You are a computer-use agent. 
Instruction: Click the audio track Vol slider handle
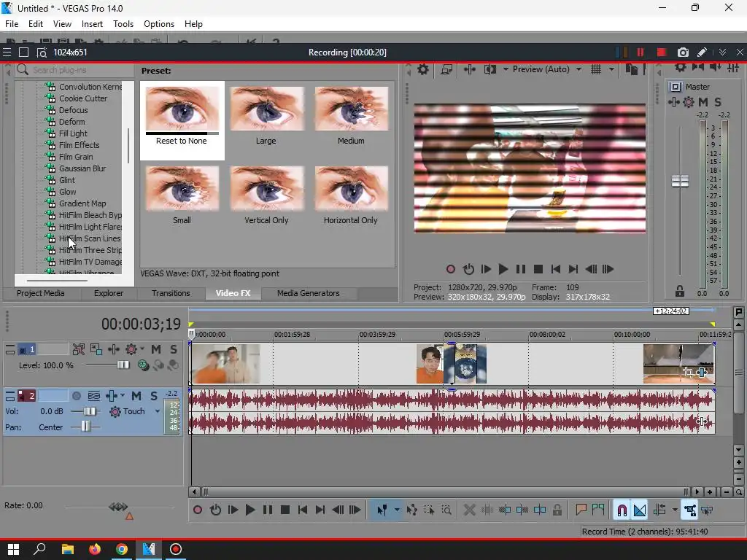tap(89, 411)
